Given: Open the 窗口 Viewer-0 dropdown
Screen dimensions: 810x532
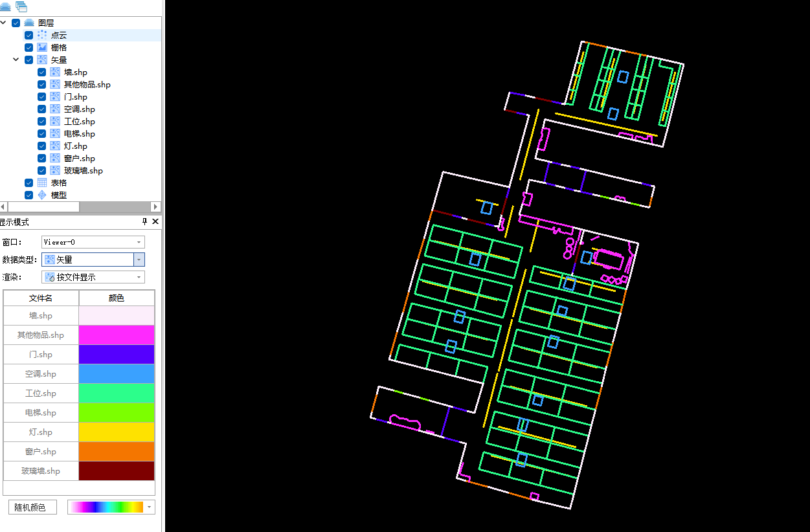Looking at the screenshot, I should click(x=93, y=242).
